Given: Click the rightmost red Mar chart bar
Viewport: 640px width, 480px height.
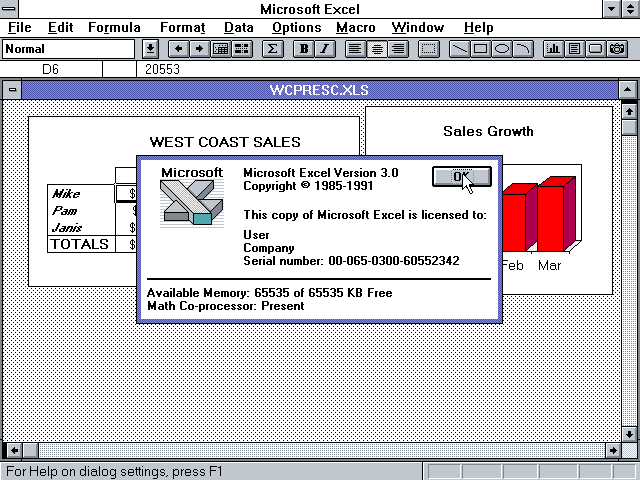Looking at the screenshot, I should pos(551,218).
